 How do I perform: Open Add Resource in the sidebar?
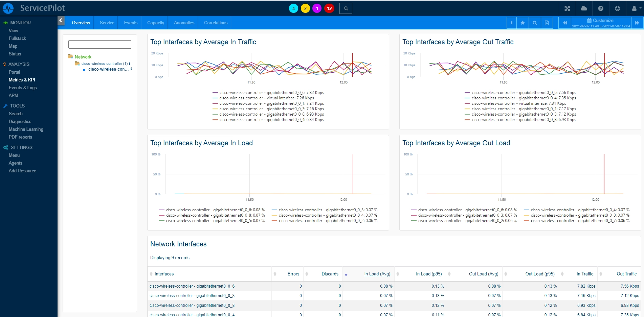tap(22, 171)
